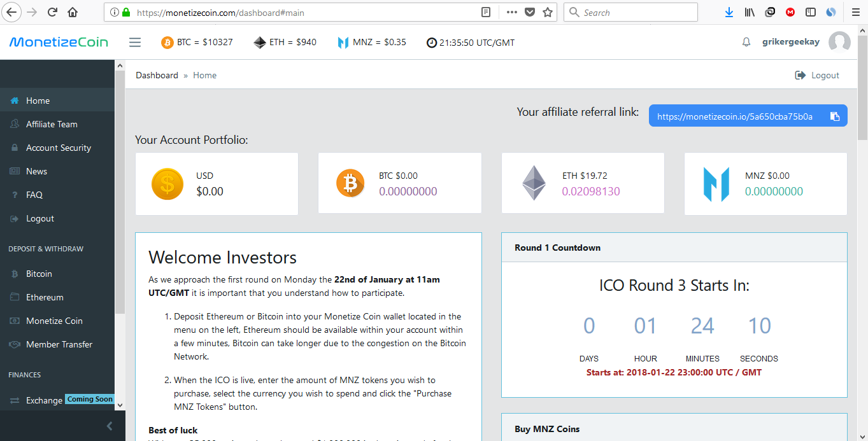Bookmark page with star icon
Viewport: 868px width, 441px height.
click(548, 12)
